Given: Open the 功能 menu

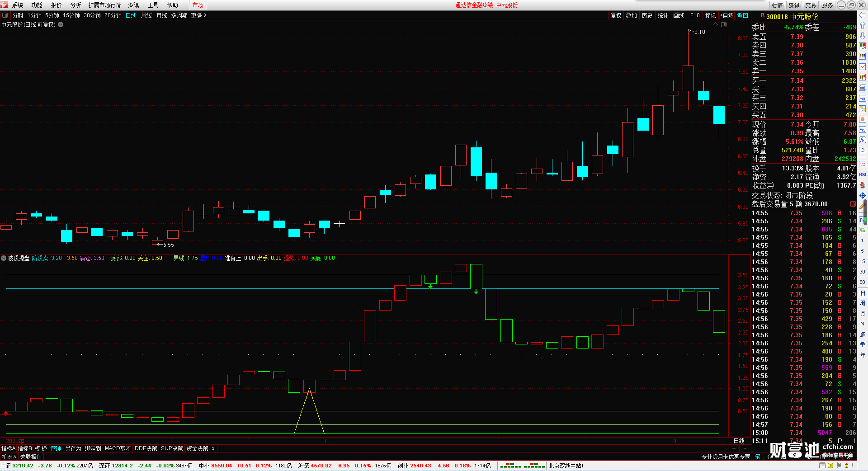Looking at the screenshot, I should click(x=37, y=5).
